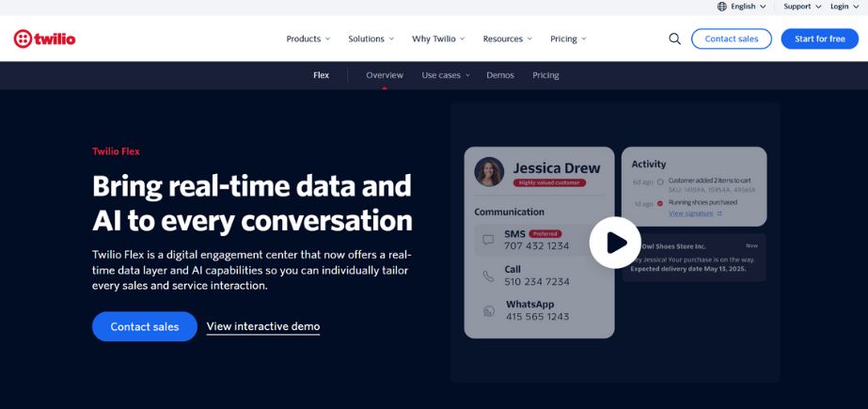868x409 pixels.
Task: Expand the Why Twilio menu
Action: click(x=438, y=39)
